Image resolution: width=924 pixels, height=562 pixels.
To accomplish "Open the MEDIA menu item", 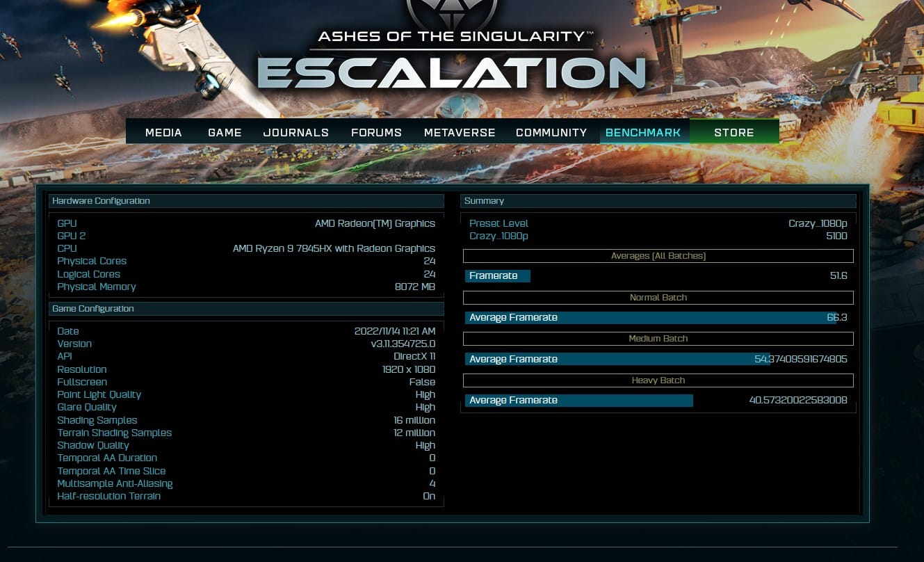I will pyautogui.click(x=163, y=132).
